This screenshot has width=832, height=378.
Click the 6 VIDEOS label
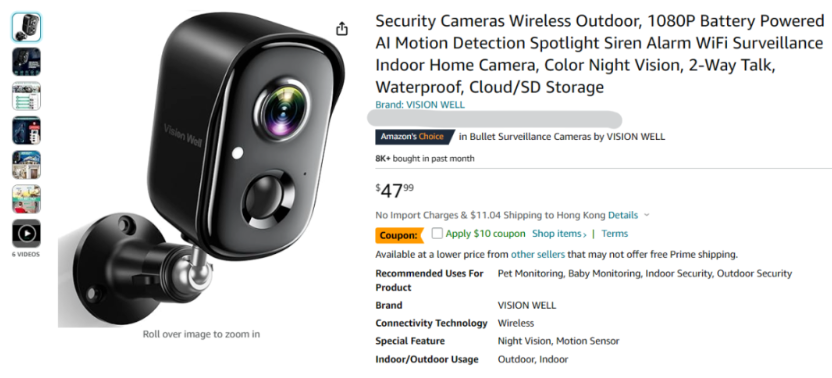point(27,254)
